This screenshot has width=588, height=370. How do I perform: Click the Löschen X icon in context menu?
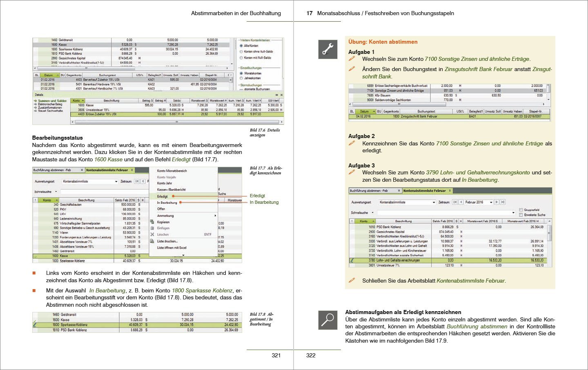click(152, 234)
